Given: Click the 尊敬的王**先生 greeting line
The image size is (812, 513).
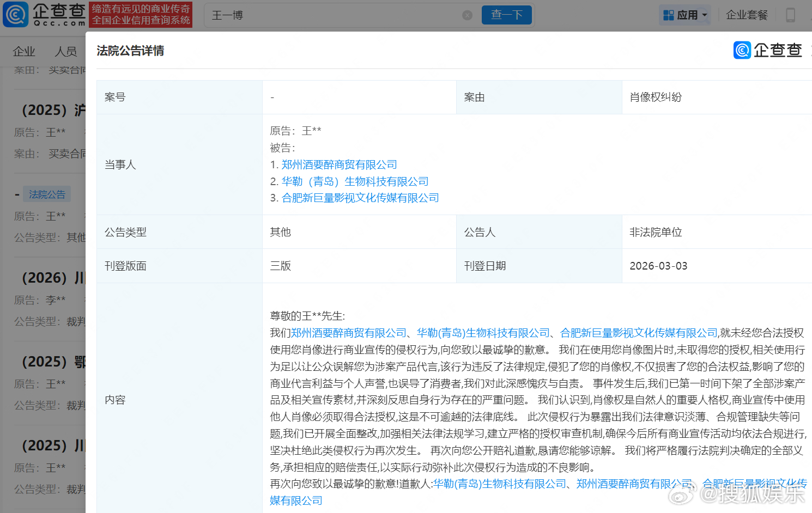Looking at the screenshot, I should 308,316.
